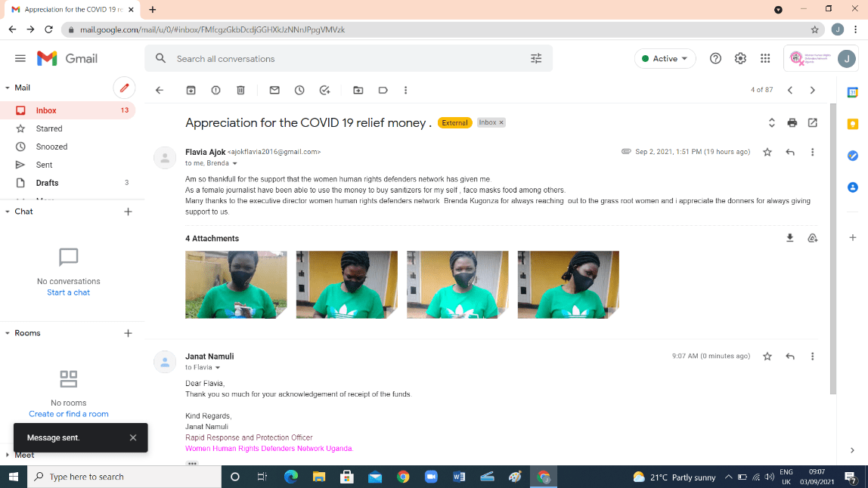Star Janat Namuli's message
Image resolution: width=868 pixels, height=488 pixels.
pyautogui.click(x=767, y=357)
